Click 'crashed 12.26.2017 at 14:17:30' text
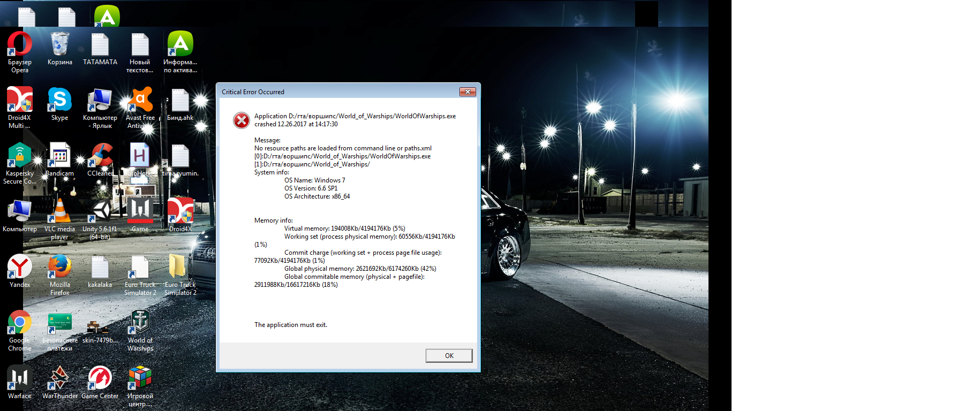980x411 pixels. tap(296, 124)
